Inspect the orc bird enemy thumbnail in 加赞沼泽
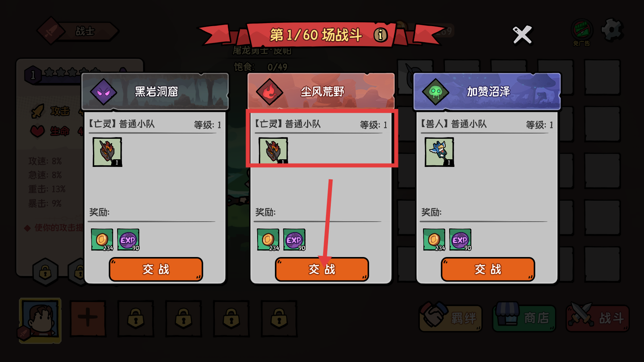This screenshot has width=644, height=362. tap(440, 152)
